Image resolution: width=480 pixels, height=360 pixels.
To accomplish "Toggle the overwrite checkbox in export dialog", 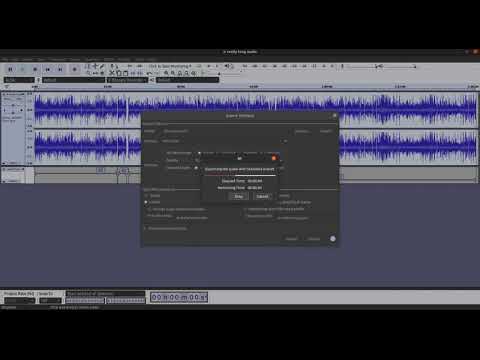I will (x=145, y=229).
